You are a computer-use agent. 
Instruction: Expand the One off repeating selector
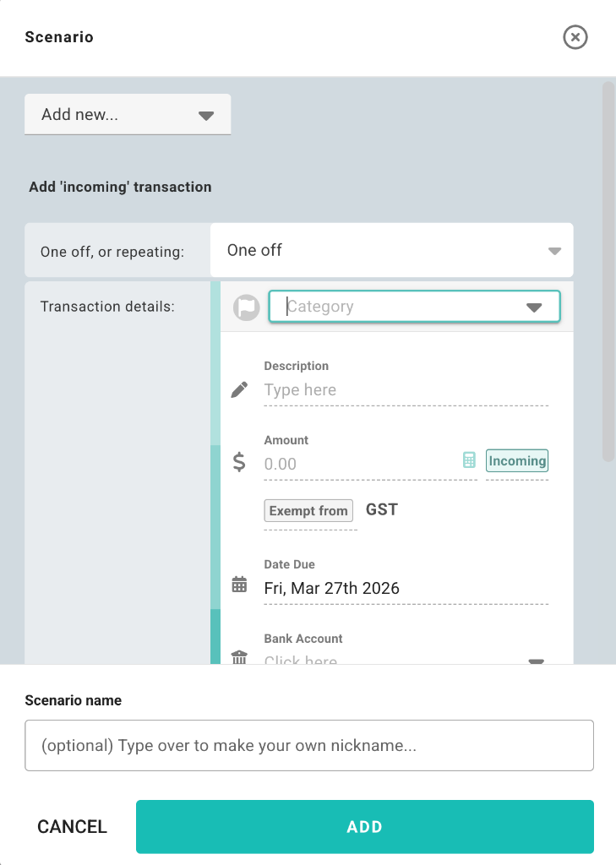[391, 250]
